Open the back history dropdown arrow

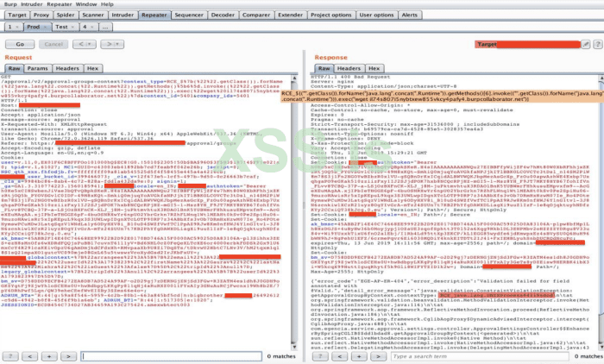[91, 44]
